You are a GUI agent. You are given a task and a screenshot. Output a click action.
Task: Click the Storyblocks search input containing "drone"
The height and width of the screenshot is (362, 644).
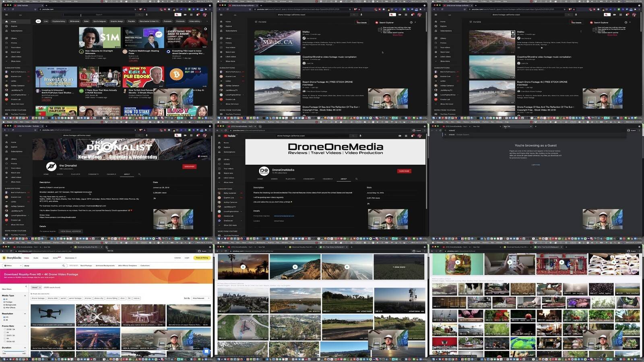click(x=42, y=266)
